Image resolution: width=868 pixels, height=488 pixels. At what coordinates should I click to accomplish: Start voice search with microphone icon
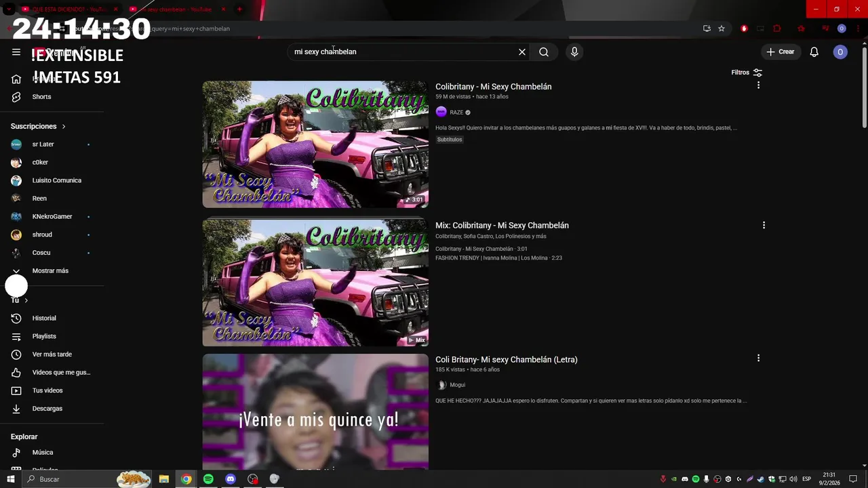pos(574,52)
